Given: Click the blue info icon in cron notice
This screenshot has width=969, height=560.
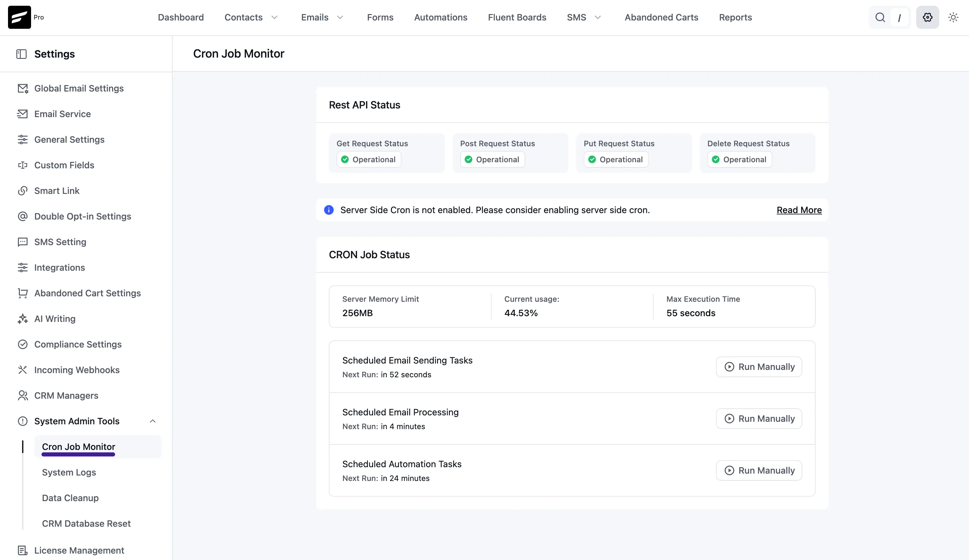Looking at the screenshot, I should tap(329, 210).
